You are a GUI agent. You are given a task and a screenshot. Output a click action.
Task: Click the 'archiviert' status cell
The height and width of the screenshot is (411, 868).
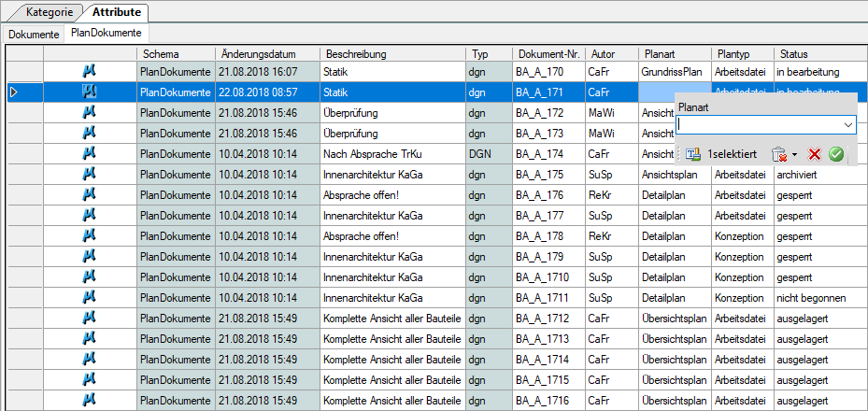(x=819, y=175)
